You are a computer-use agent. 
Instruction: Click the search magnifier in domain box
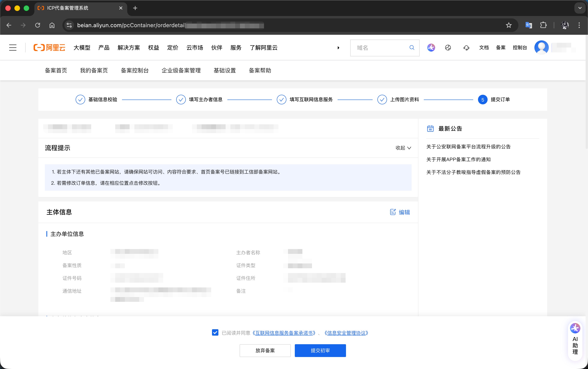(x=412, y=48)
